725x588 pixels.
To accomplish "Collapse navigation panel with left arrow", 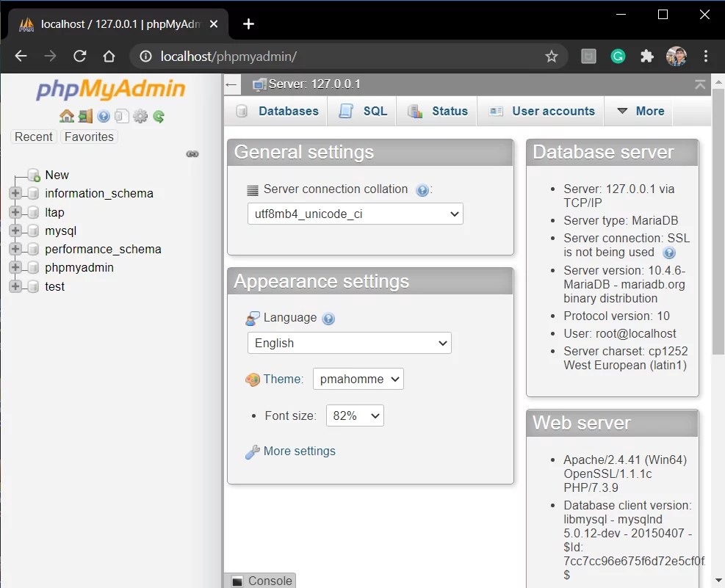I will 231,84.
